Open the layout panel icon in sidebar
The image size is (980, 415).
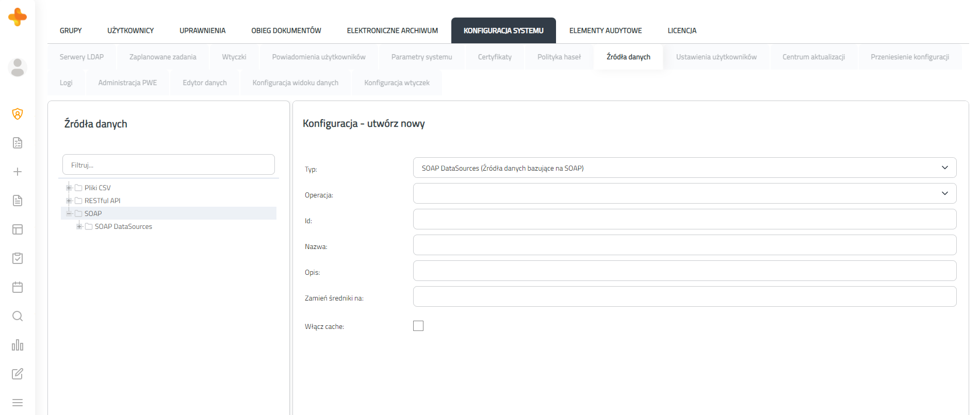[x=18, y=229]
